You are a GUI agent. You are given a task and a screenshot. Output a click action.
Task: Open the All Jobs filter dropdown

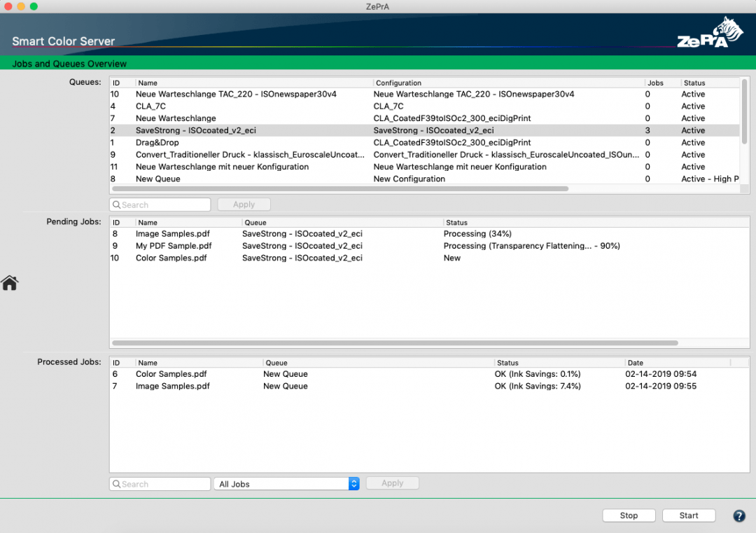click(286, 484)
